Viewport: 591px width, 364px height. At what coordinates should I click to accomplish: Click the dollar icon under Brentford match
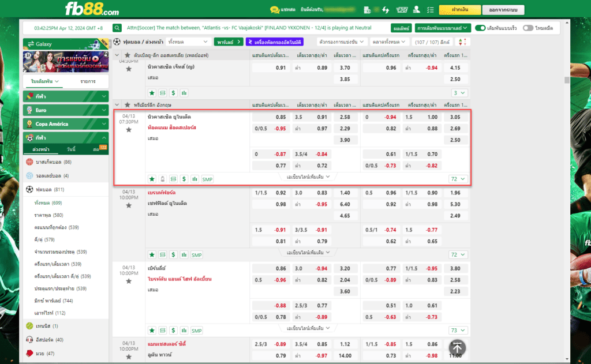[173, 255]
